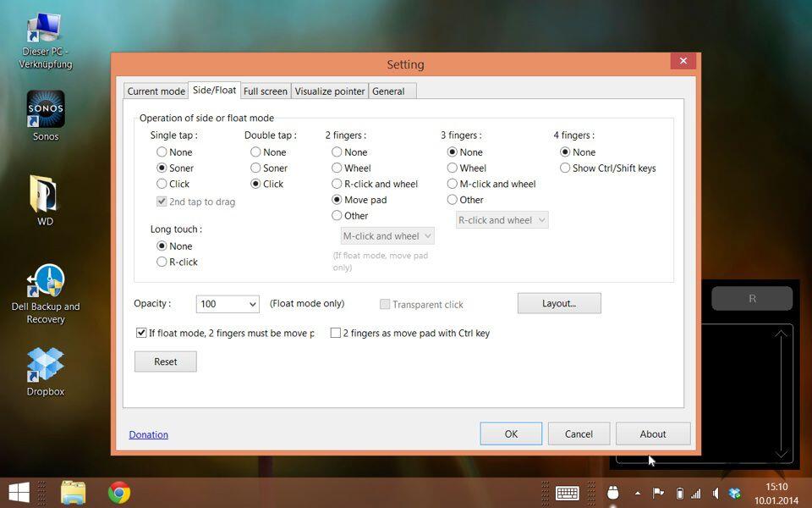812x508 pixels.
Task: Click the volume speaker tray icon
Action: coord(716,493)
